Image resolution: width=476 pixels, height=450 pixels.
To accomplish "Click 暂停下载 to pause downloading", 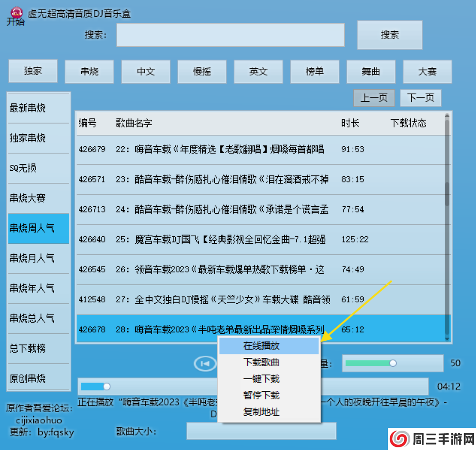I will coord(262,395).
